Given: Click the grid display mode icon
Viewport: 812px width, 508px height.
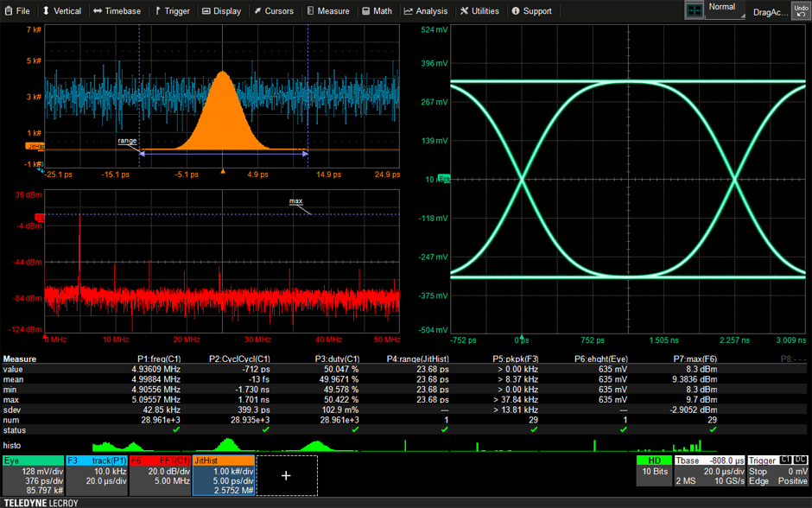Looking at the screenshot, I should tap(694, 10).
